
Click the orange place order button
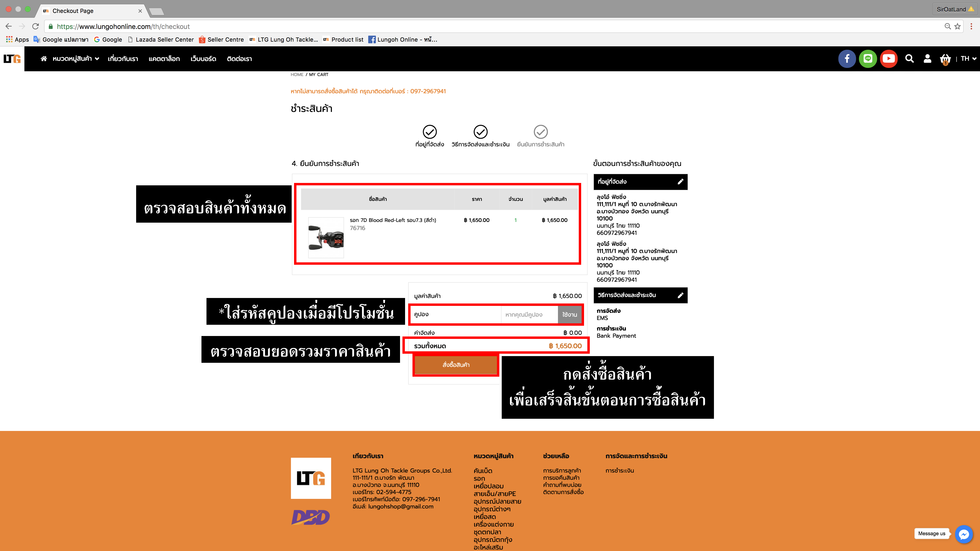click(455, 365)
